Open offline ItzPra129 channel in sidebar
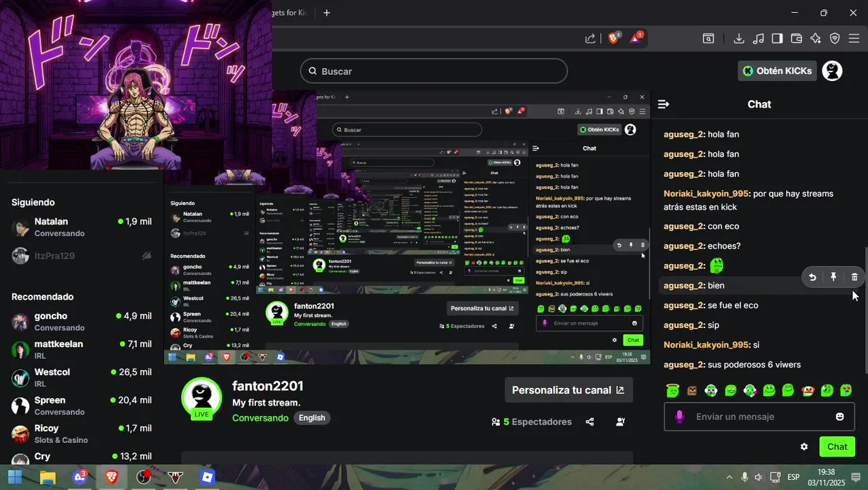The width and height of the screenshot is (868, 490). [x=82, y=256]
